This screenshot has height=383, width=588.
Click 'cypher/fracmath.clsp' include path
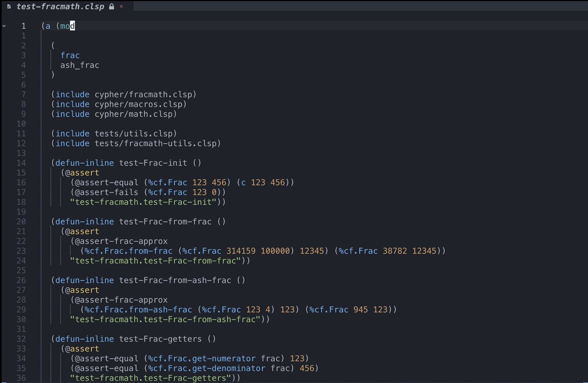143,94
